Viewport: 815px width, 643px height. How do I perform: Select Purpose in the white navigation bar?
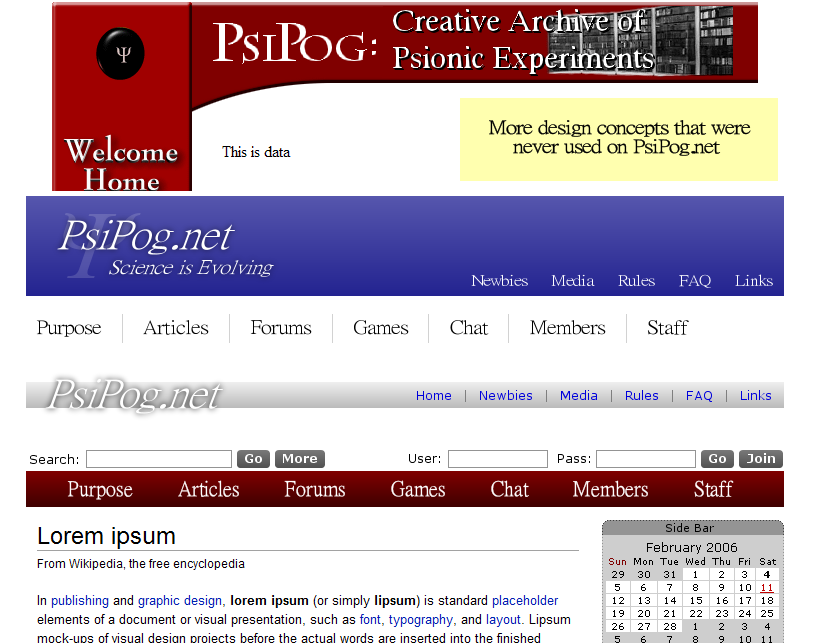tap(69, 328)
